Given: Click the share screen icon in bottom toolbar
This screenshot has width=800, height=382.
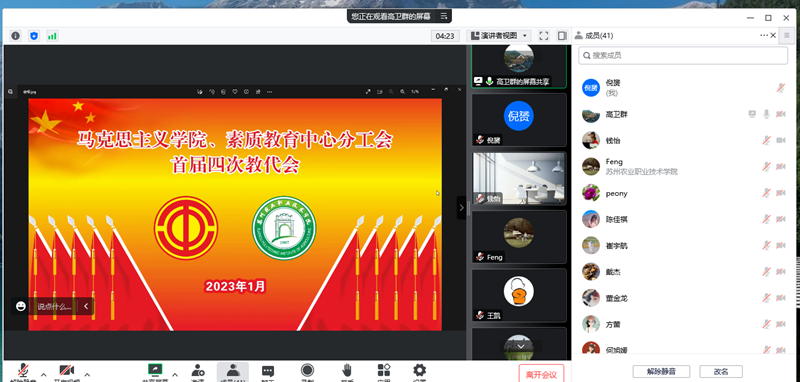Looking at the screenshot, I should 155,370.
